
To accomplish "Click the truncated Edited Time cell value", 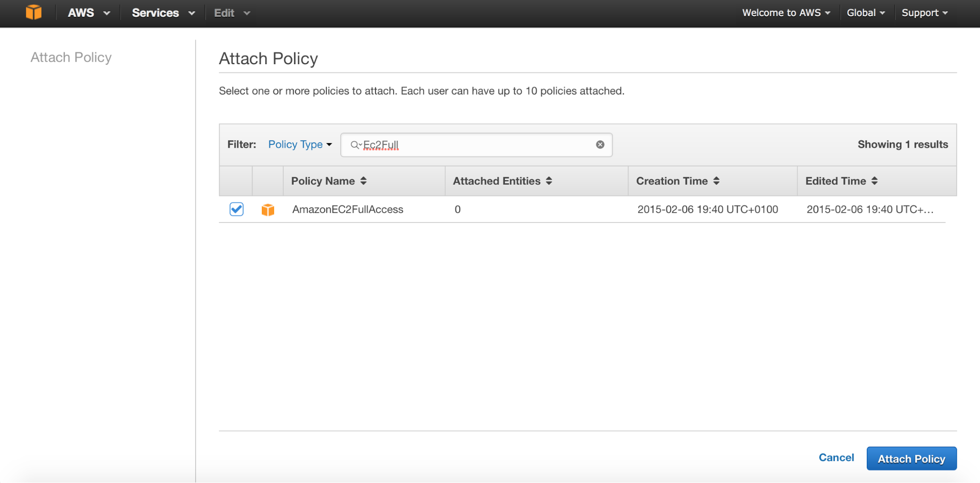I will [x=870, y=209].
